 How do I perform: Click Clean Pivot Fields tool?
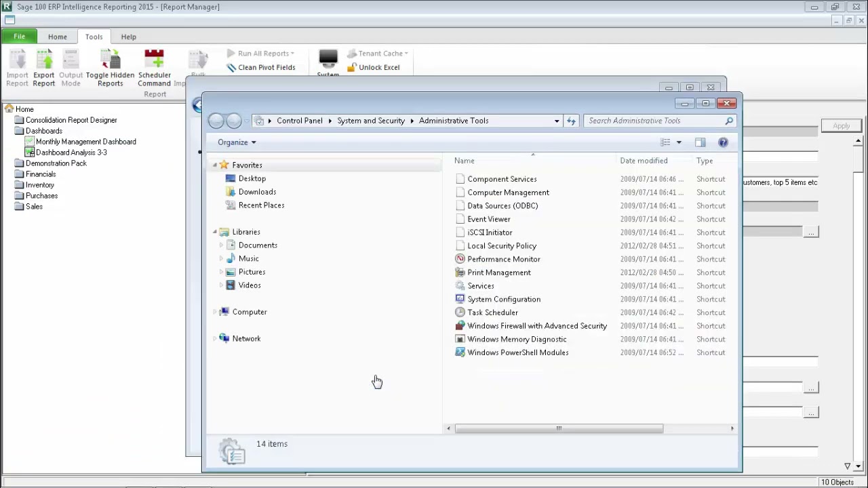261,68
